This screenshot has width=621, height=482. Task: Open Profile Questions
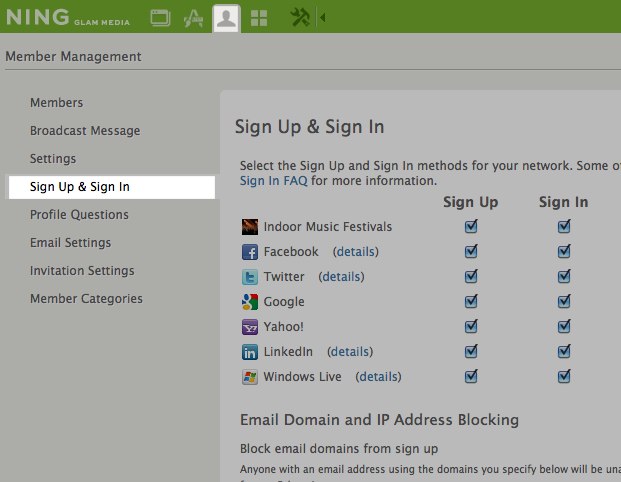pos(79,215)
